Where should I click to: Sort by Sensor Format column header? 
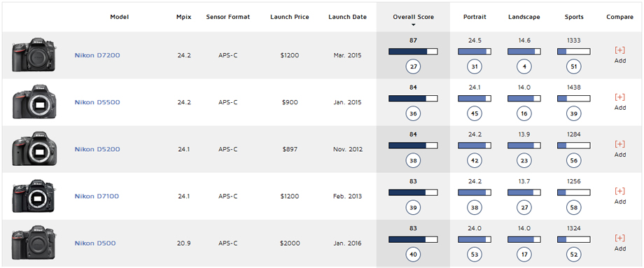228,17
